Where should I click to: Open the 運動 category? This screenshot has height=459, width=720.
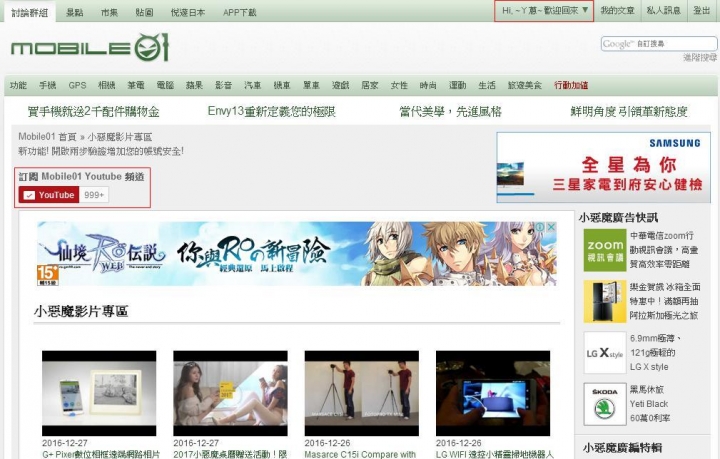(x=457, y=85)
